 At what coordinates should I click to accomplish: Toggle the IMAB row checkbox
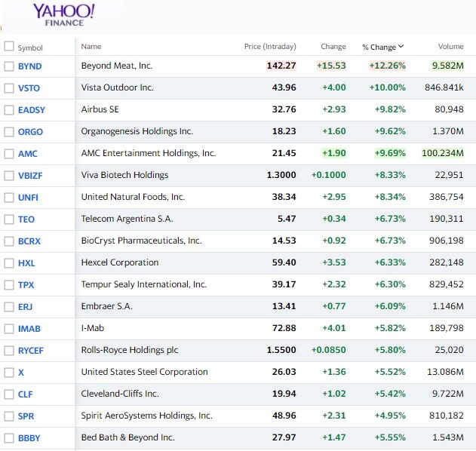(9, 328)
